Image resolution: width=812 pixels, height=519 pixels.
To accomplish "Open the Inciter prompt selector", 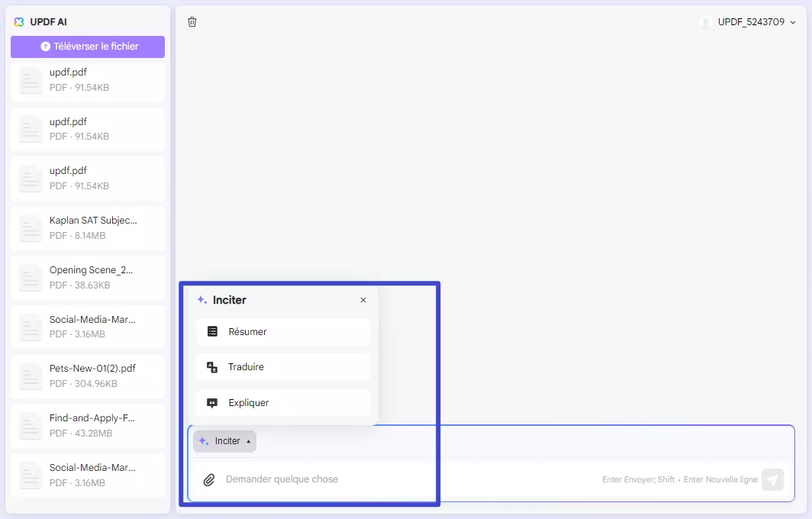I will pos(224,441).
